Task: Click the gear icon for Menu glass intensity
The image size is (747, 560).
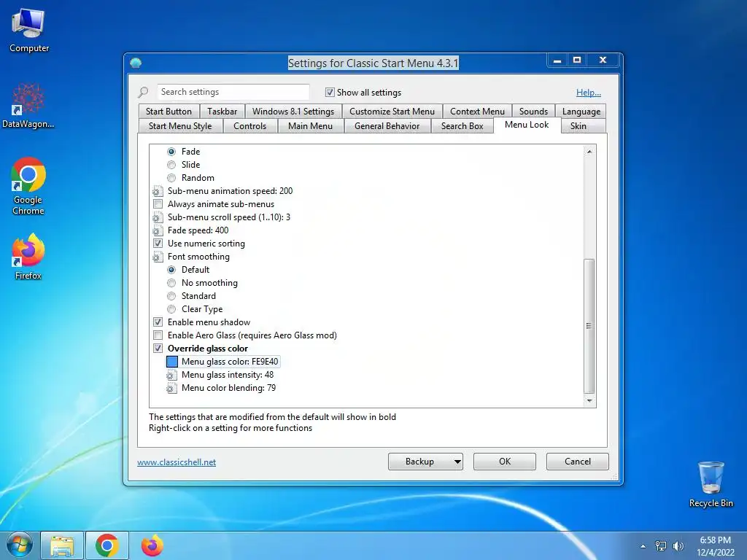Action: [171, 376]
